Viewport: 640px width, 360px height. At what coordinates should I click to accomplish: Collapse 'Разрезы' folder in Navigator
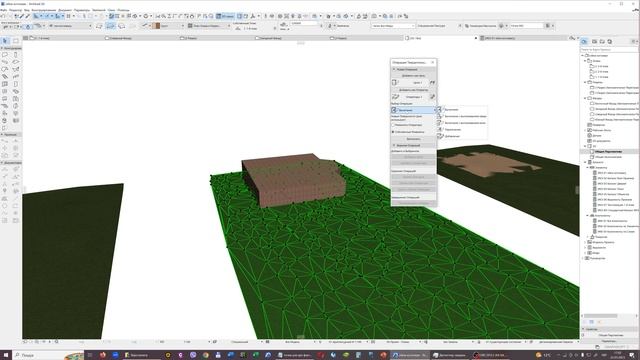(585, 82)
